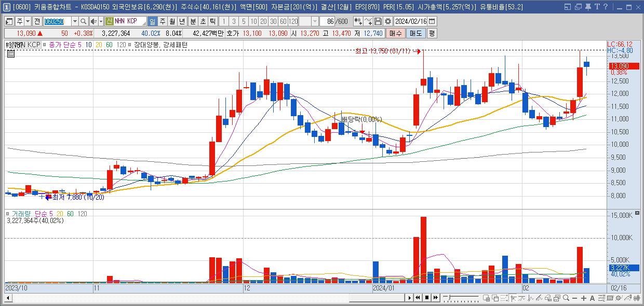Select the 월 monthly period button

172,21
